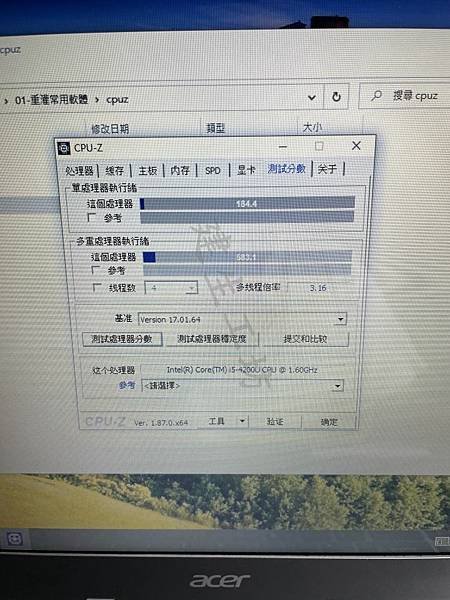This screenshot has width=450, height=600.
Task: Sort by 修改日期 column header
Action: 110,129
